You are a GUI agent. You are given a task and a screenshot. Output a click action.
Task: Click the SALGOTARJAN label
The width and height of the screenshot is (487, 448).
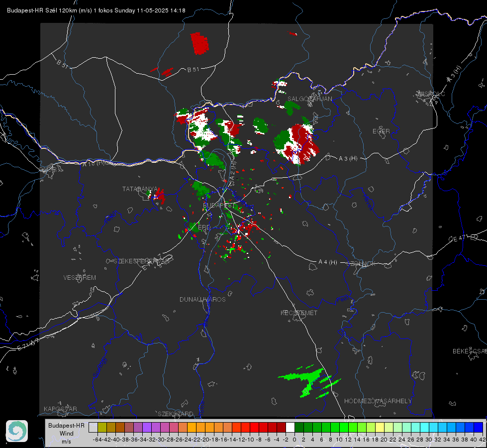tap(309, 99)
